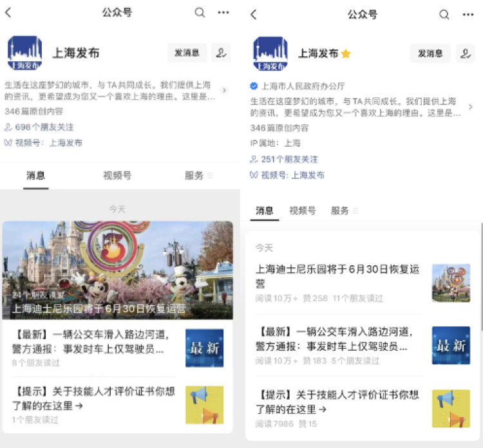This screenshot has width=483, height=448.
Task: Open 最新 blue thumbnail on right screen
Action: 451,346
